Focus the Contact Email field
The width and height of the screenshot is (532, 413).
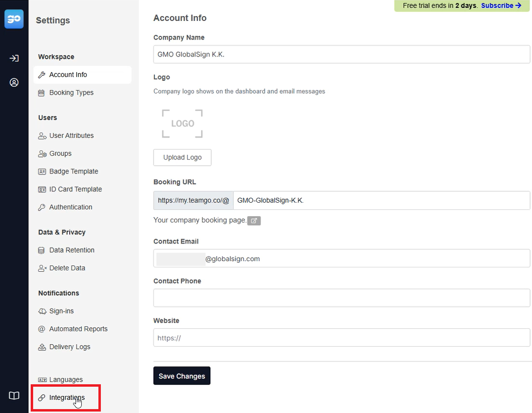point(342,259)
